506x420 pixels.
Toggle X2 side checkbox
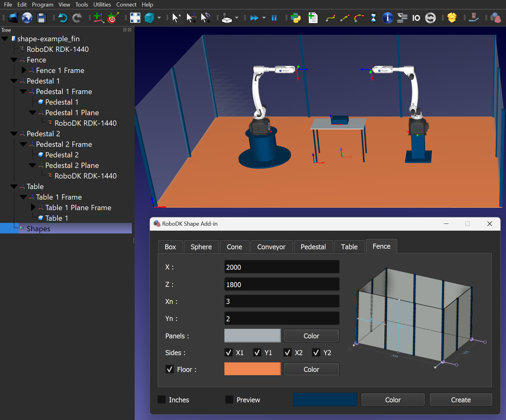tap(288, 352)
